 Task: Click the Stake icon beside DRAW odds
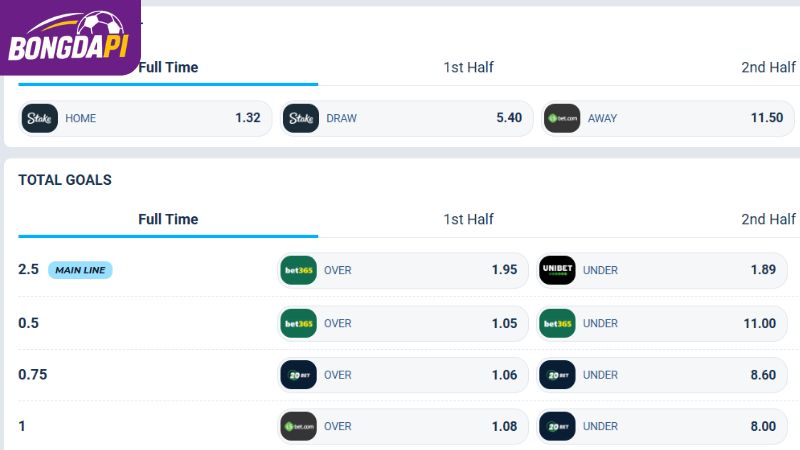pos(301,118)
